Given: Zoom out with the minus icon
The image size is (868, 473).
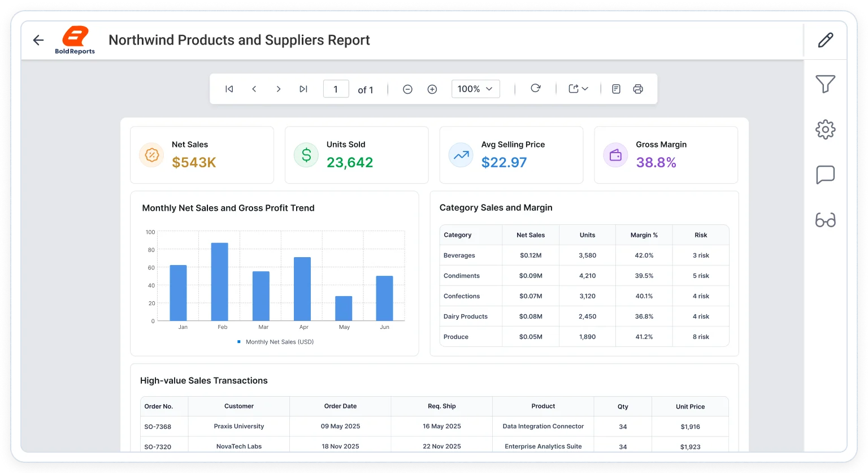Looking at the screenshot, I should tap(407, 89).
